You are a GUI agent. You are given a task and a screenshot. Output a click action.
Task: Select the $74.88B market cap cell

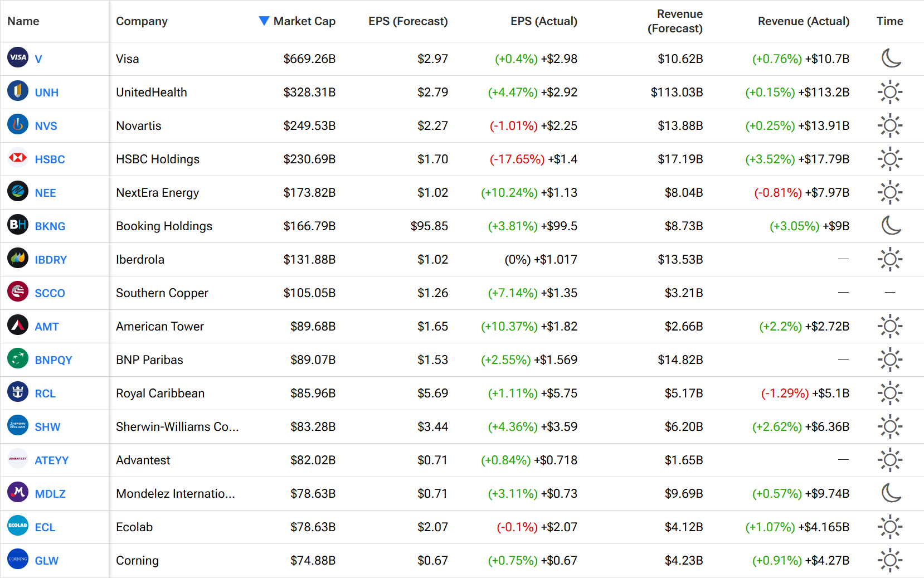point(313,561)
